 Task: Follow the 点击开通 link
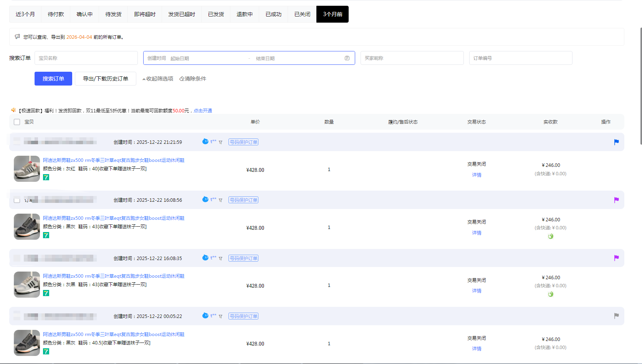click(x=203, y=110)
